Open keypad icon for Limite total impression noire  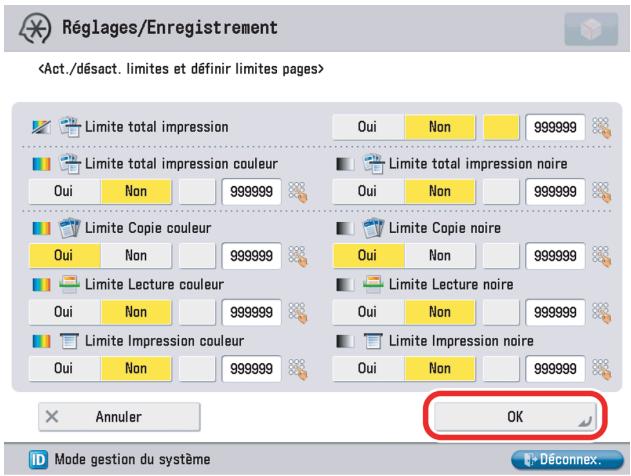point(602,192)
